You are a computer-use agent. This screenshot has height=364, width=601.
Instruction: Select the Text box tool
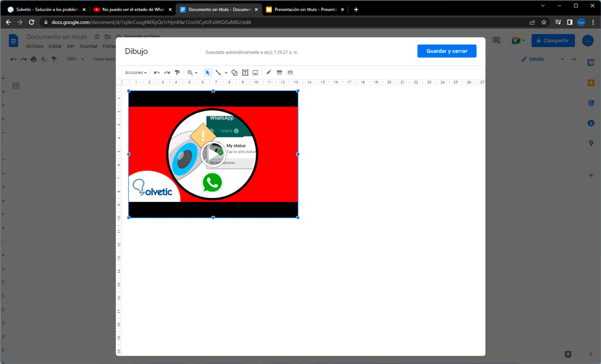point(245,73)
